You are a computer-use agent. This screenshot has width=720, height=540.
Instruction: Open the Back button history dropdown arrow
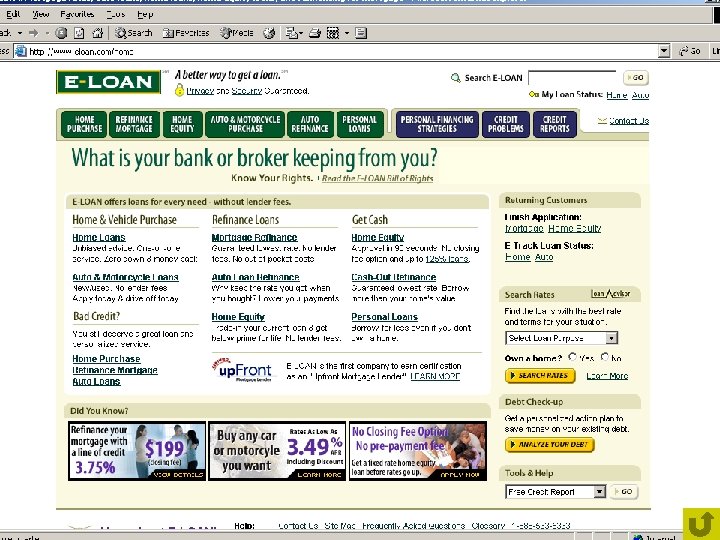coord(20,33)
